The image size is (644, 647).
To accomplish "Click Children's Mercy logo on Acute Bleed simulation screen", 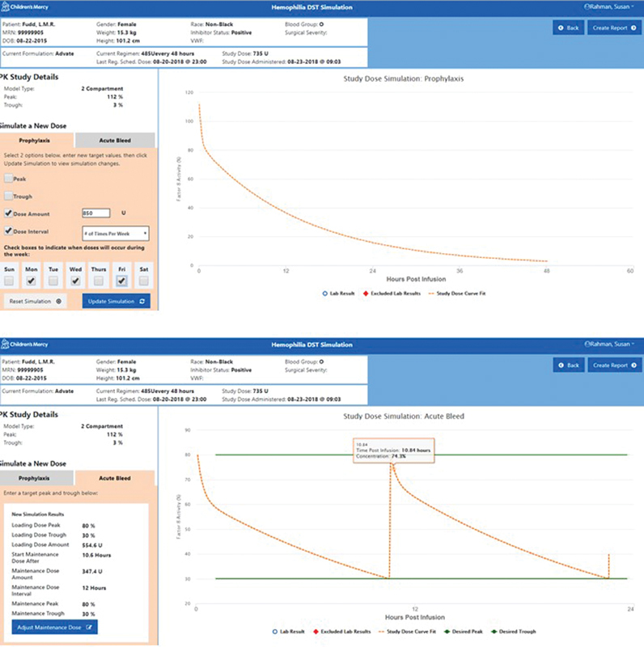I will pyautogui.click(x=25, y=345).
